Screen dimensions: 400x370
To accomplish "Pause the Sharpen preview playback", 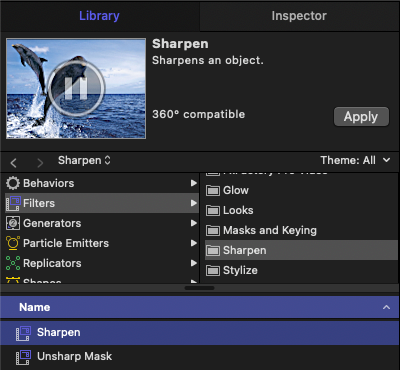I will coord(76,88).
